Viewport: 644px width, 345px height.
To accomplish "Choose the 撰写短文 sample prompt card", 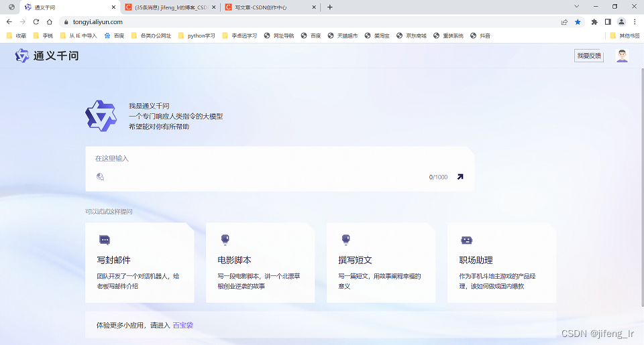I will coord(381,263).
